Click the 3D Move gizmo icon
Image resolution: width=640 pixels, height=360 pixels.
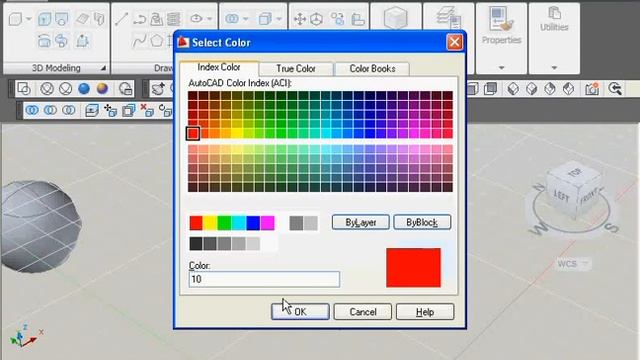(300, 19)
